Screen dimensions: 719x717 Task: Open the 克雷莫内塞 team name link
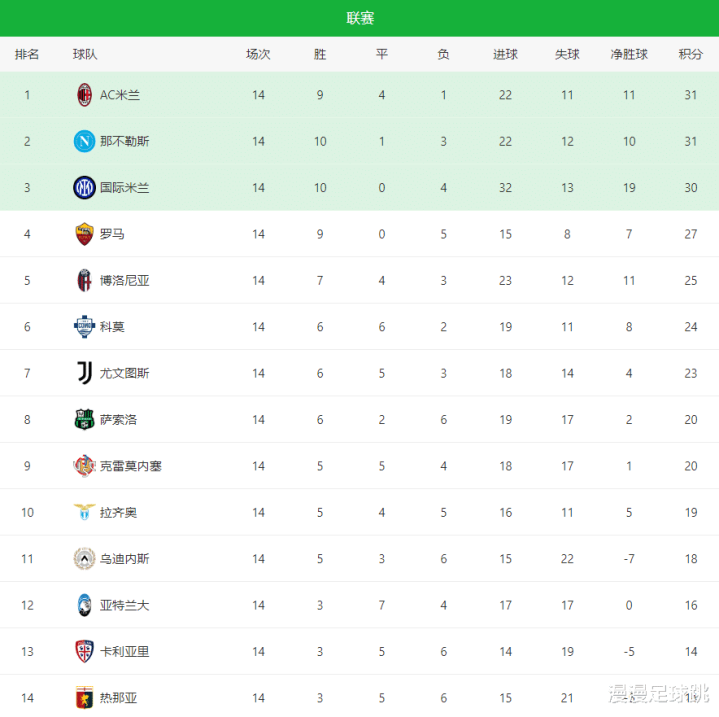click(131, 466)
